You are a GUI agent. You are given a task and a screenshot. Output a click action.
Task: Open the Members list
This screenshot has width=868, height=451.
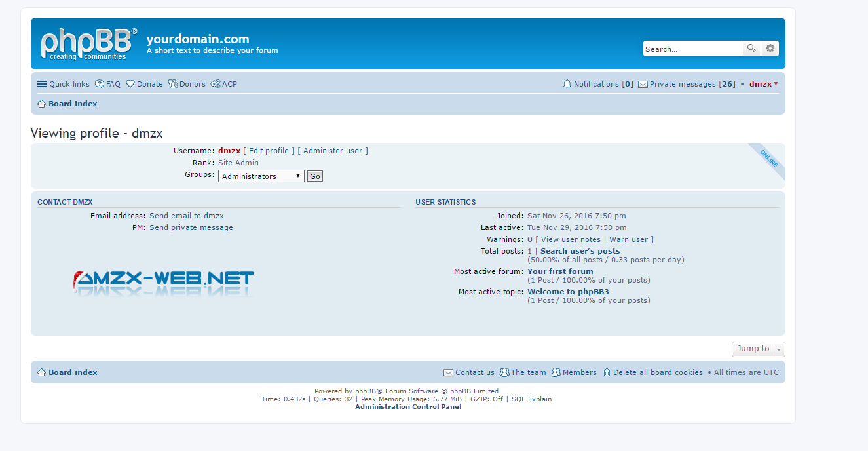pos(574,372)
